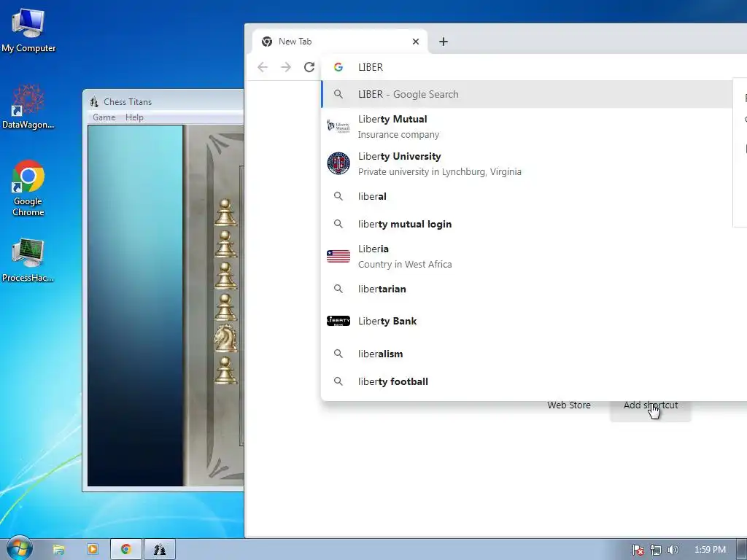Image resolution: width=747 pixels, height=560 pixels.
Task: Open My Computer desktop icon
Action: [28, 31]
